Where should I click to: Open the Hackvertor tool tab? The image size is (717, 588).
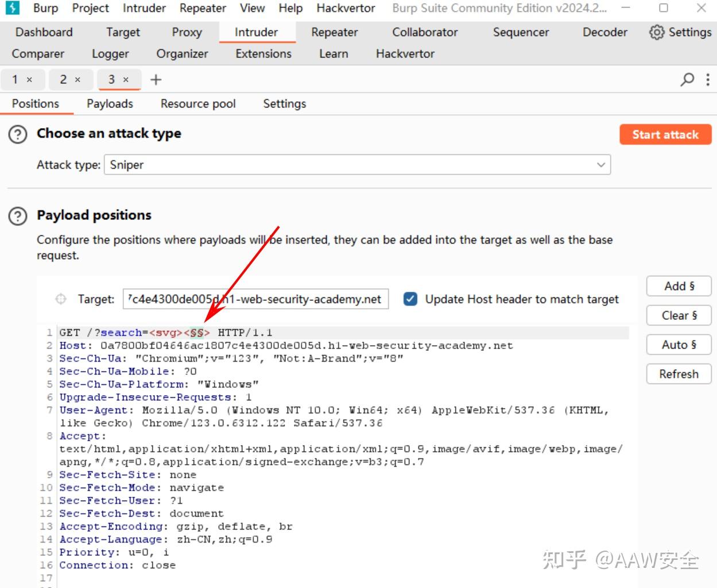pos(405,54)
